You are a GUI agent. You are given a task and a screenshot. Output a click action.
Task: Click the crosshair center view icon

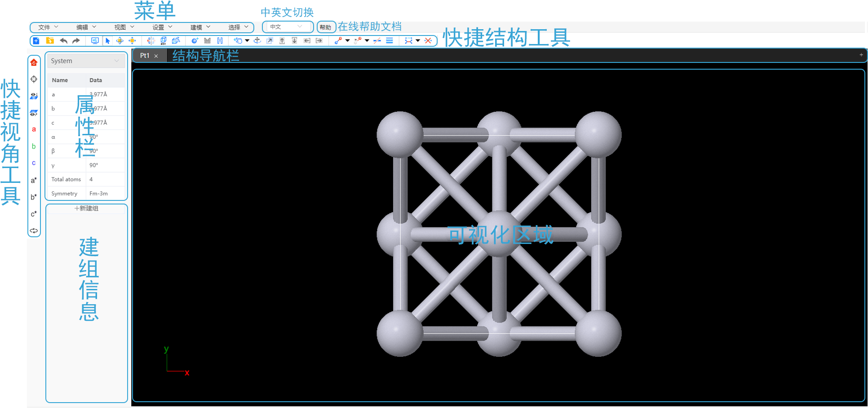34,80
